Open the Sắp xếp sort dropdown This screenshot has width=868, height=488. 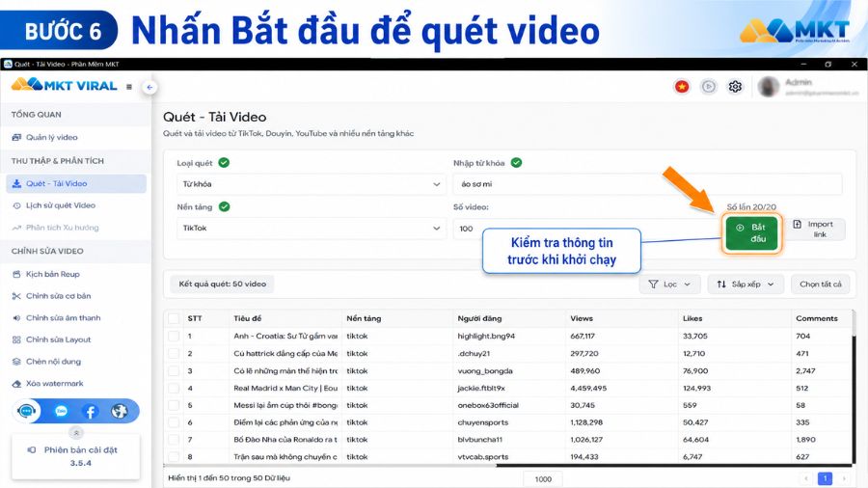pos(746,284)
